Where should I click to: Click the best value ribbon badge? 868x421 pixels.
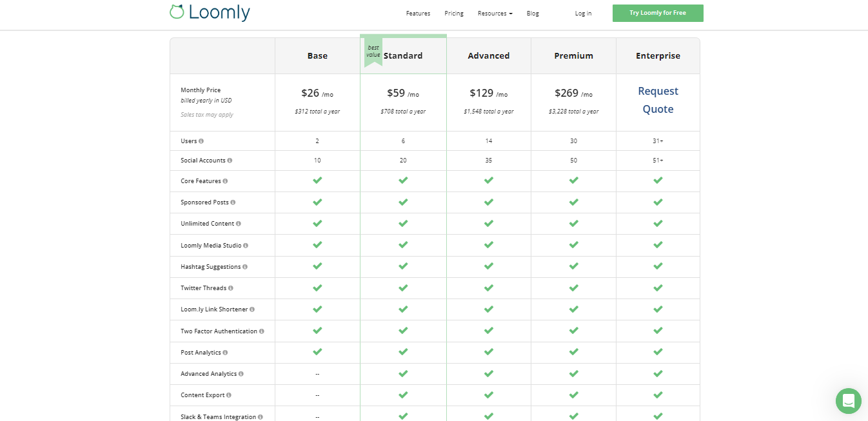click(373, 52)
